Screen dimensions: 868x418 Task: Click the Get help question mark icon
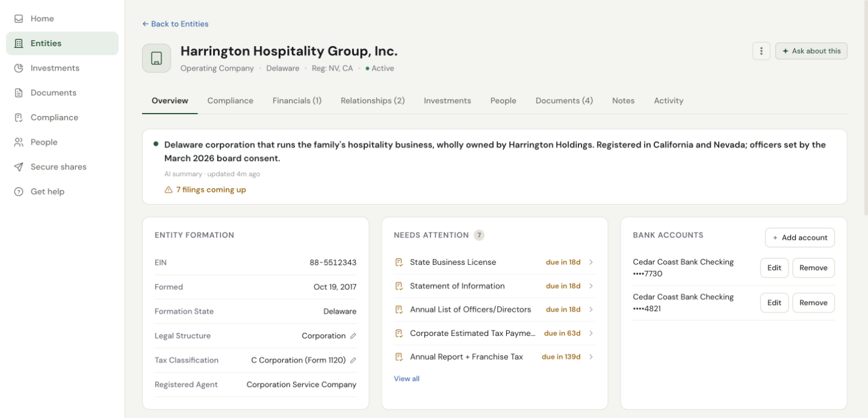click(19, 191)
